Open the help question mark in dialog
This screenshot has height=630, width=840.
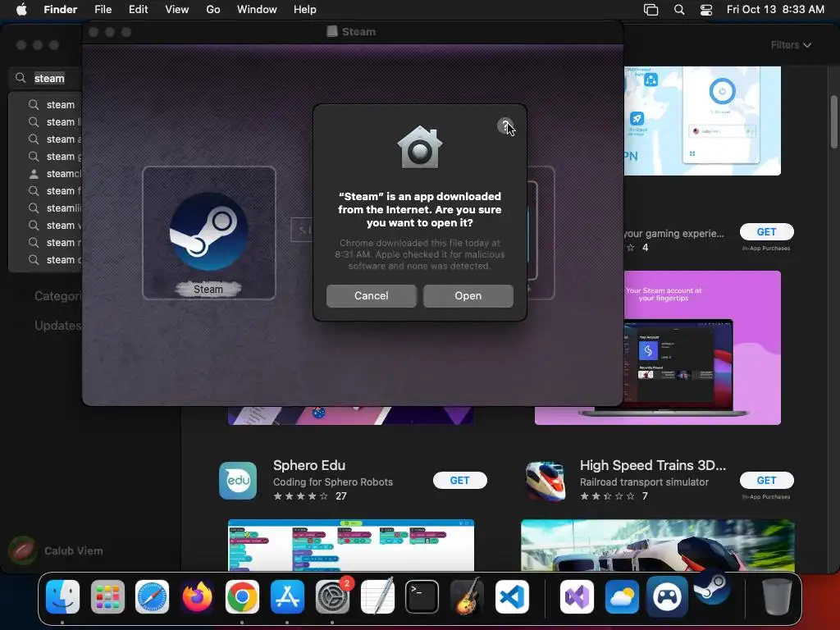coord(504,126)
